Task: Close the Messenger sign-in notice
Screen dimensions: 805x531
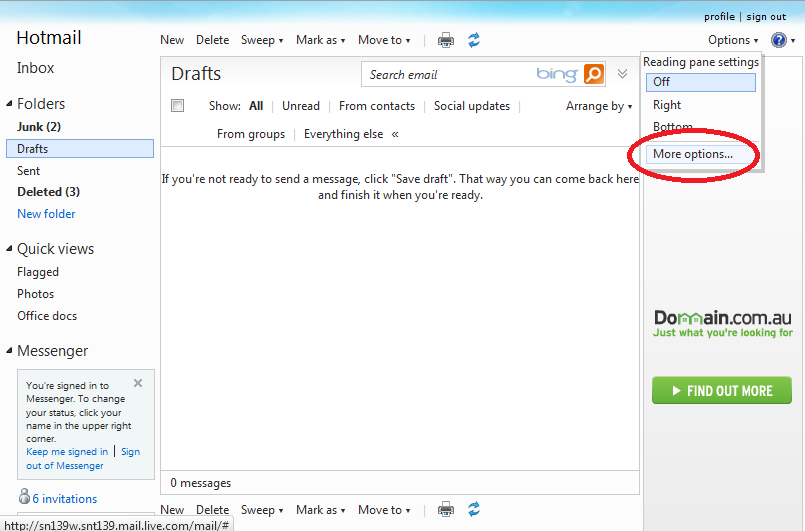Action: coord(138,383)
